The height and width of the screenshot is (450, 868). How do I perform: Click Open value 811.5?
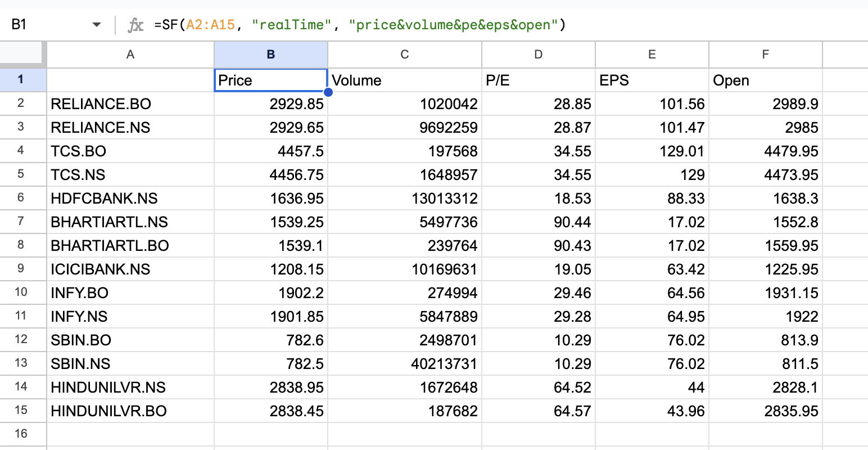pos(766,363)
